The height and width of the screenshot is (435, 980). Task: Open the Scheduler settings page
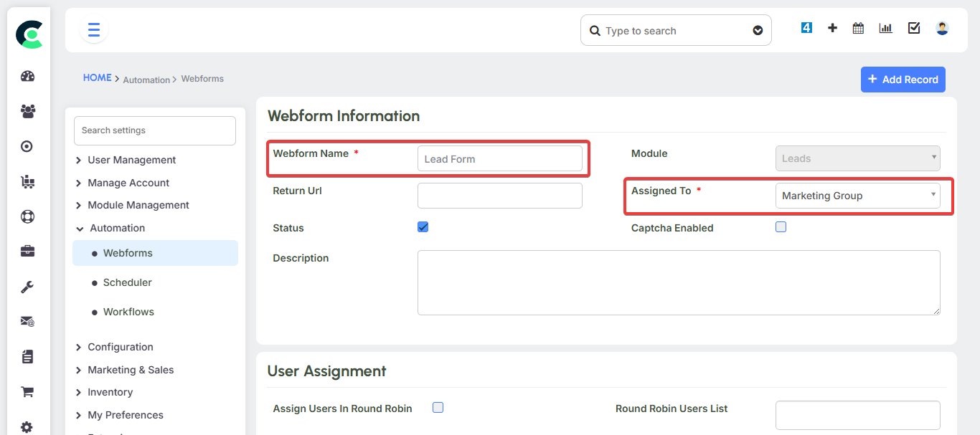point(127,282)
